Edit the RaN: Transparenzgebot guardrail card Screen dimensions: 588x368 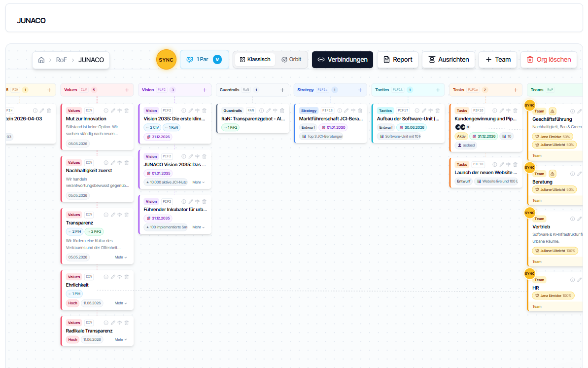[269, 111]
